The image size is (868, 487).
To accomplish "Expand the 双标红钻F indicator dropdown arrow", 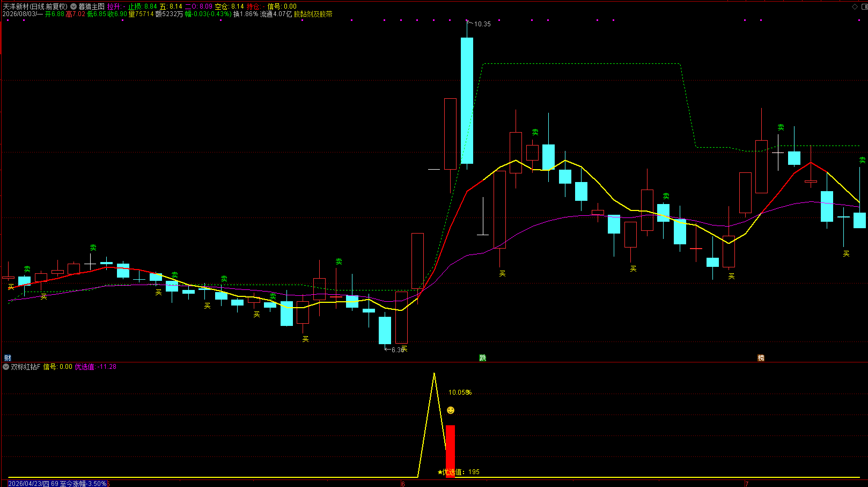I will click(x=6, y=367).
